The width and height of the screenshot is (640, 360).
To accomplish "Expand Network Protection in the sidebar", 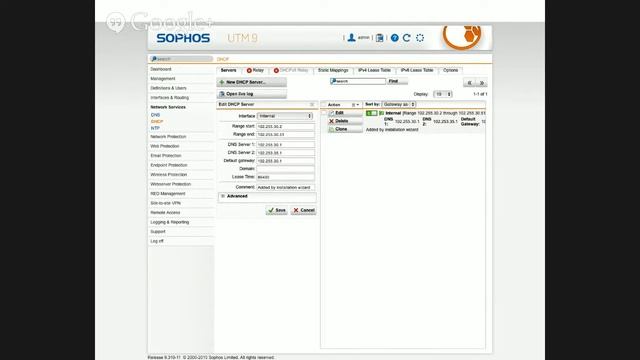I will pos(168,137).
